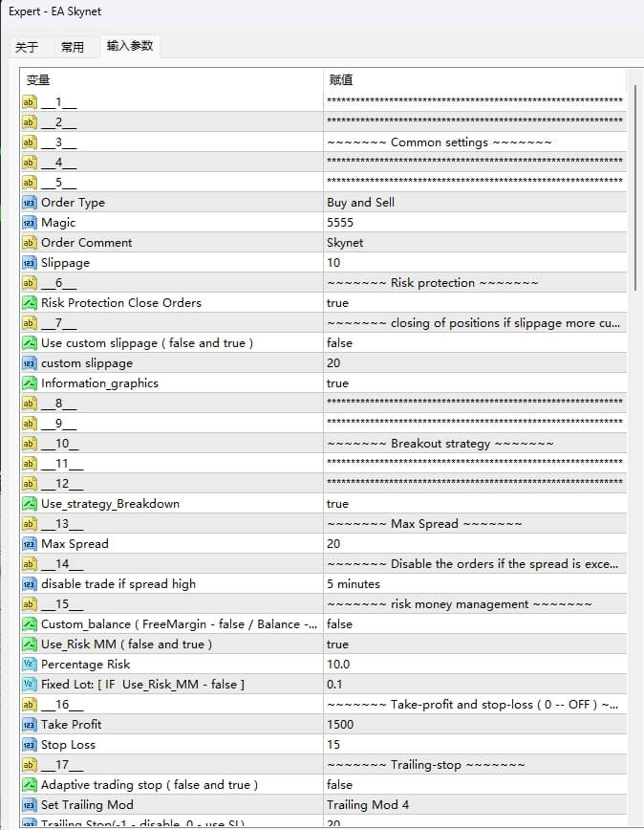Click the string icon beside Order Comment
Screen dimensions: 644x830
(30, 243)
